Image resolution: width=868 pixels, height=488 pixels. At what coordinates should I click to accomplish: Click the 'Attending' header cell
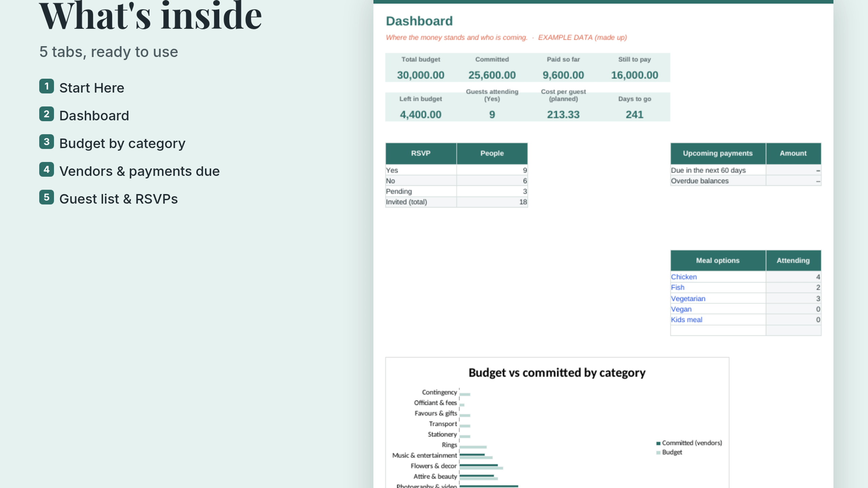coord(793,260)
